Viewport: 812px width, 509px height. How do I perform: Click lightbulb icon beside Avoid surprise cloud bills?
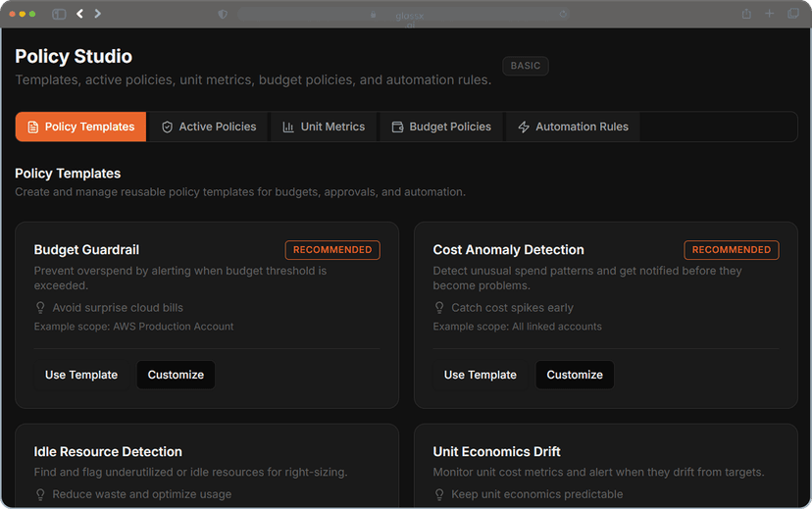(x=40, y=308)
